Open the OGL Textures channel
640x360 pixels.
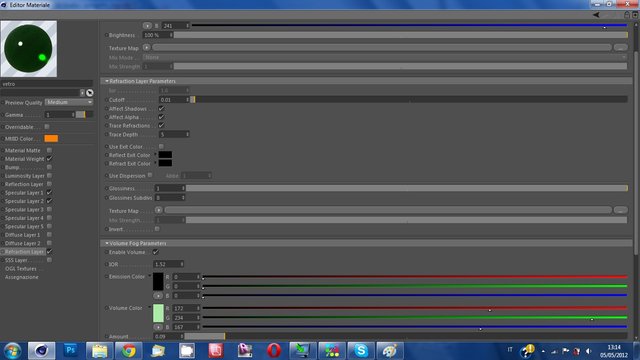[21, 269]
